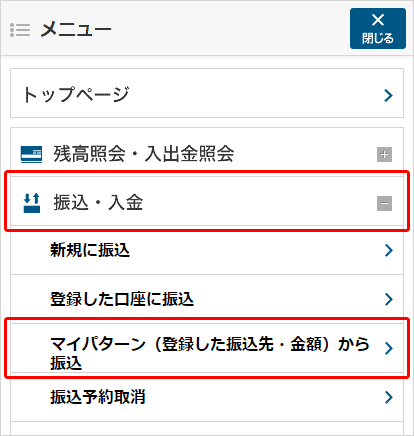Open トップページ menu item
414x436 pixels.
207,93
